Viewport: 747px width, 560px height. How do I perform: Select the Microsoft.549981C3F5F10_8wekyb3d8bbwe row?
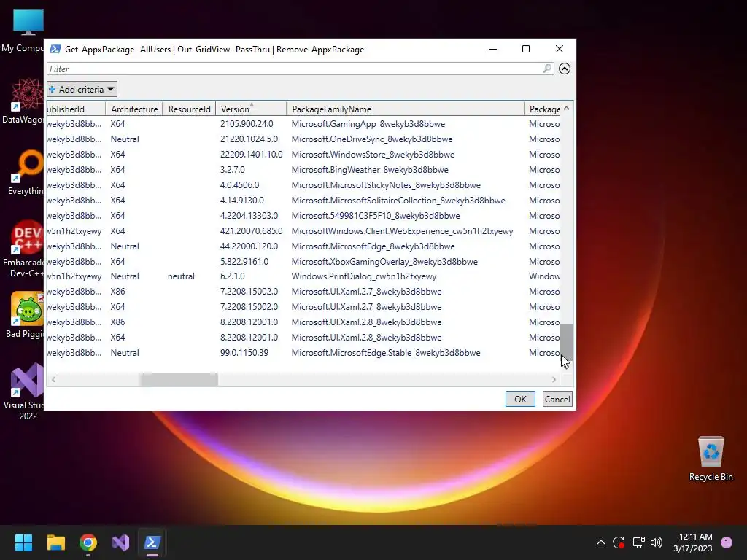[x=303, y=216]
